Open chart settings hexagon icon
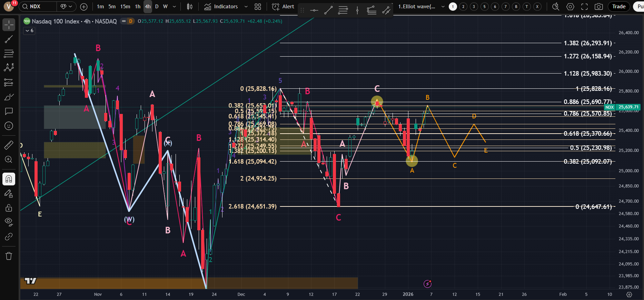 [571, 7]
